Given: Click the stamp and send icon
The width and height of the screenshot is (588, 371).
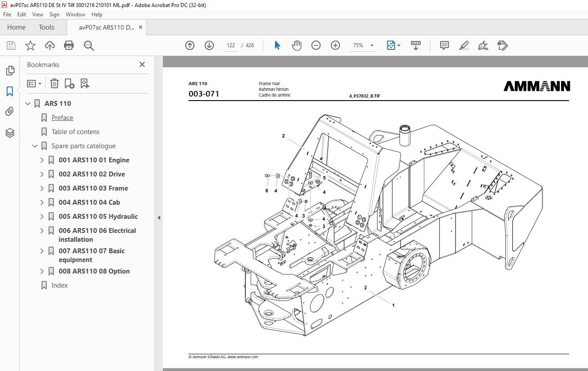Looking at the screenshot, I should coord(502,45).
